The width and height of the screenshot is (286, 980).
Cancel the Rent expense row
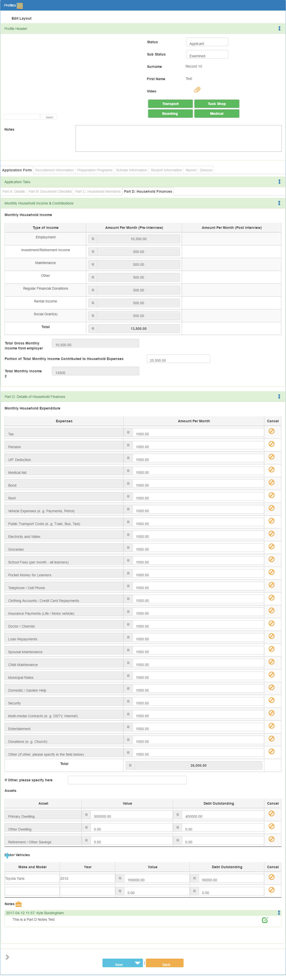pyautogui.click(x=271, y=495)
